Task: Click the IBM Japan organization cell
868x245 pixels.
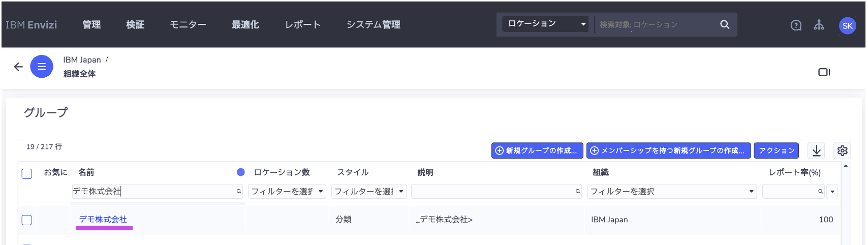Action: coord(609,220)
